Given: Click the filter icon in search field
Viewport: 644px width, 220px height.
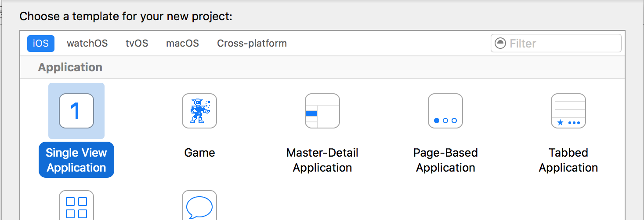Looking at the screenshot, I should pyautogui.click(x=500, y=44).
